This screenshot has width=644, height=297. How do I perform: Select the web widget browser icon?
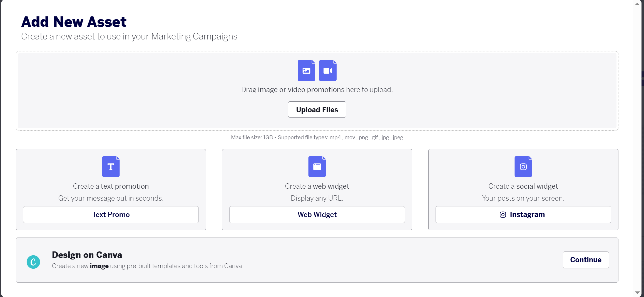[x=317, y=166]
